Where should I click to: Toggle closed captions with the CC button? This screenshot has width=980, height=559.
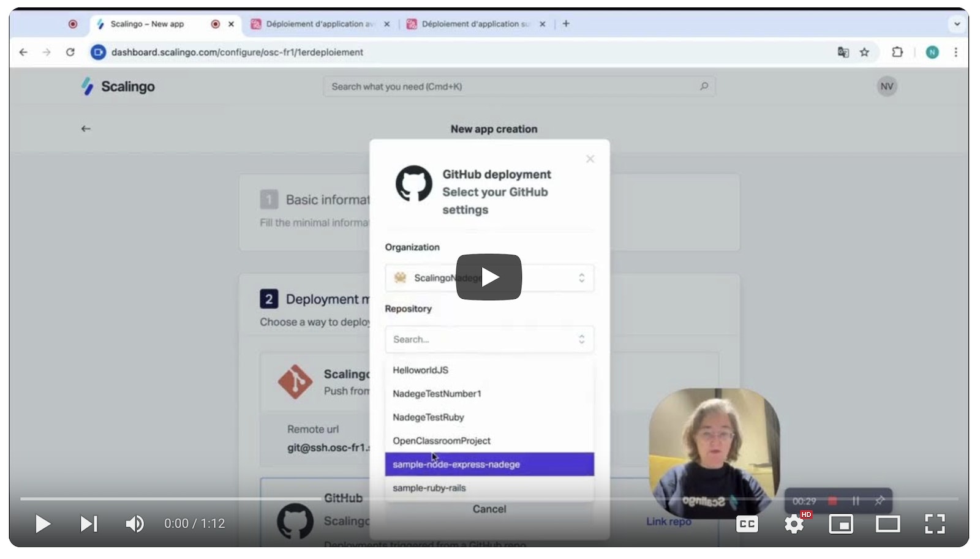747,524
